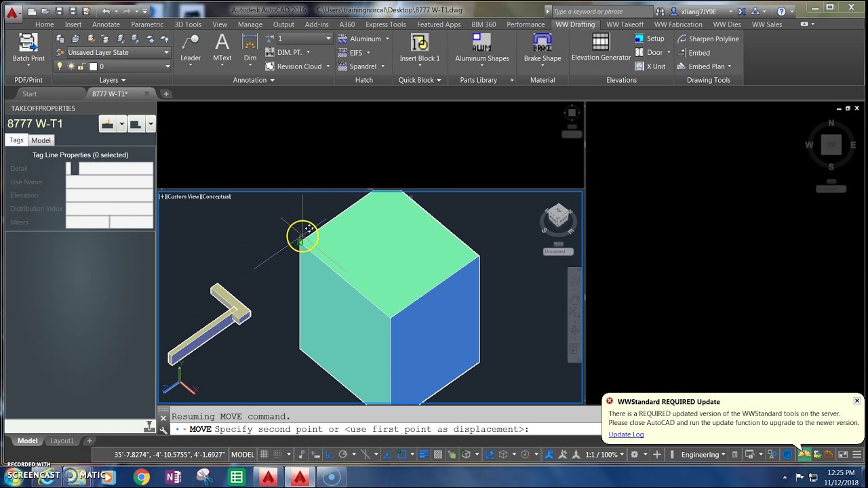Click the Help question mark icon
868x488 pixels.
point(781,12)
